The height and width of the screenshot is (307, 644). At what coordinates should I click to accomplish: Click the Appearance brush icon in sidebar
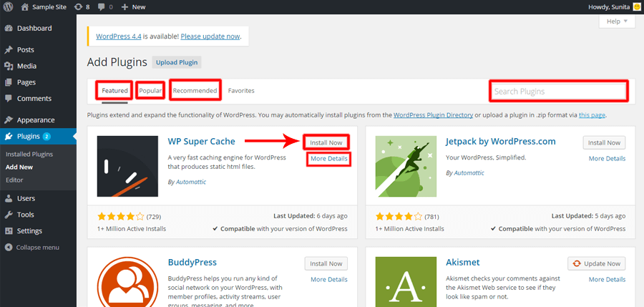(8, 120)
